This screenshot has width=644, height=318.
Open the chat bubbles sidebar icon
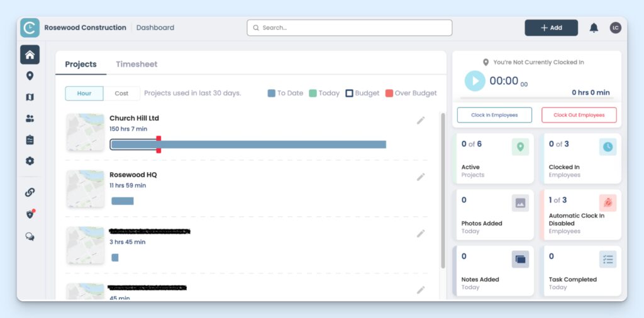(x=30, y=236)
